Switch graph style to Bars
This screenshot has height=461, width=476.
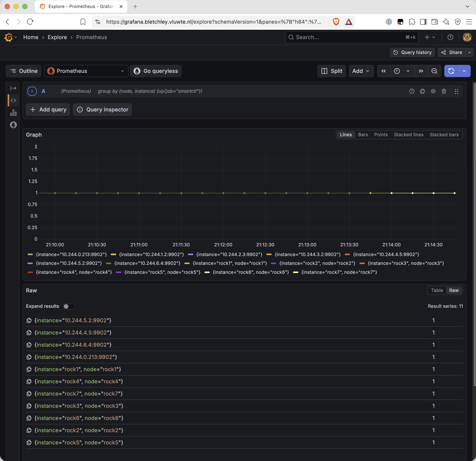click(363, 135)
